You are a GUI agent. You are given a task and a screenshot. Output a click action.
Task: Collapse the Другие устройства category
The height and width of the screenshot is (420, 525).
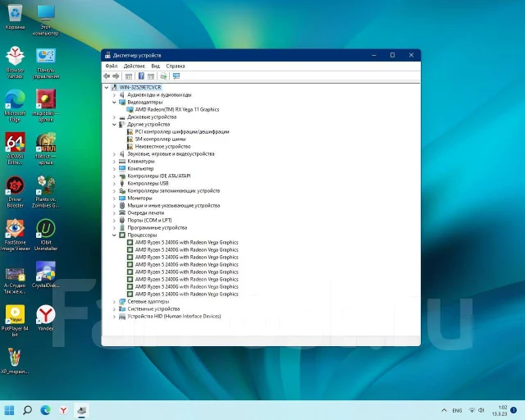click(x=114, y=125)
